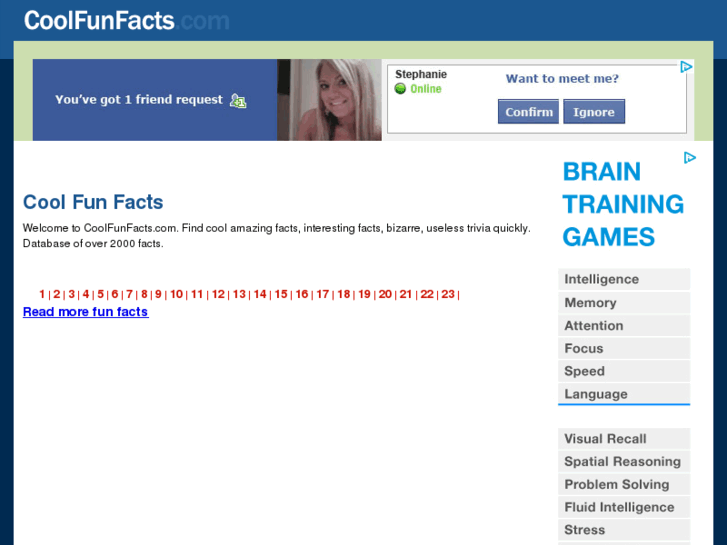The width and height of the screenshot is (727, 545).
Task: Select Visual Recall in the ad list
Action: tap(624, 439)
